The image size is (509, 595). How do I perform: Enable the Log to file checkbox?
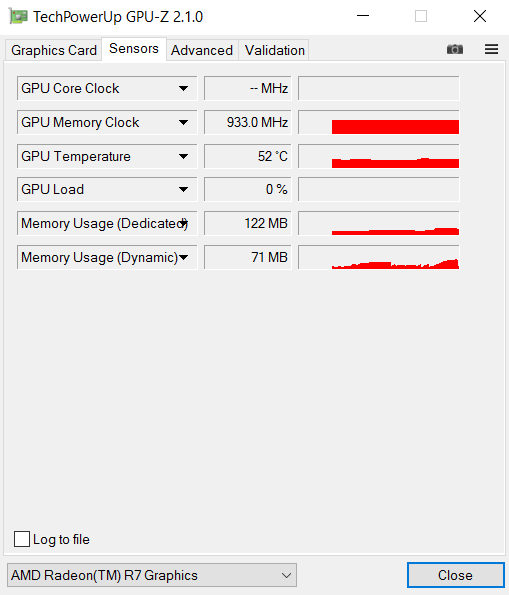coord(22,539)
